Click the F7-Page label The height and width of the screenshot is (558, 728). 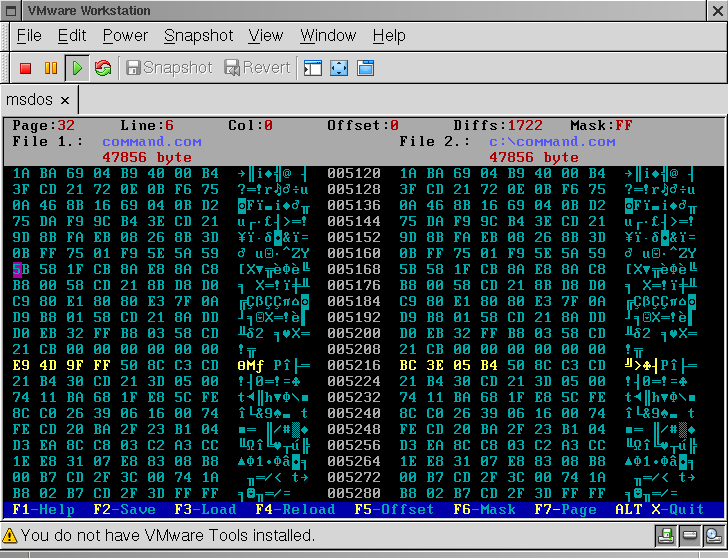566,510
